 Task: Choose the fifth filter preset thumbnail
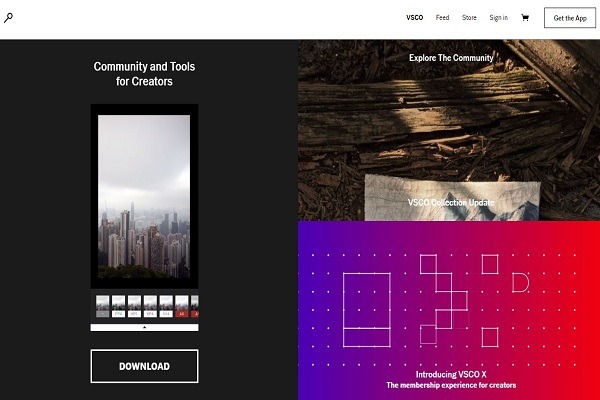166,306
